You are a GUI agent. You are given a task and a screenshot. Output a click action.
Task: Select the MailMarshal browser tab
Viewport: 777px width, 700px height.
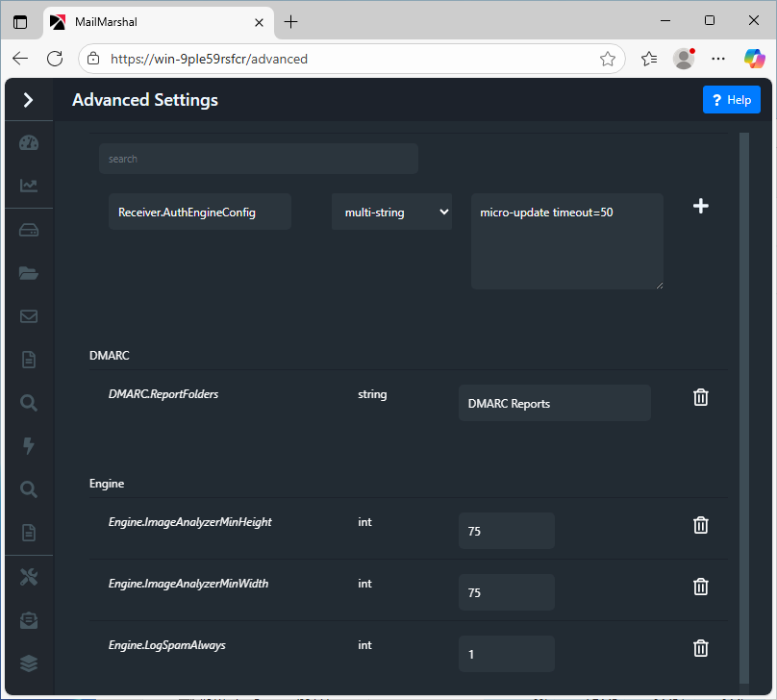tap(154, 21)
